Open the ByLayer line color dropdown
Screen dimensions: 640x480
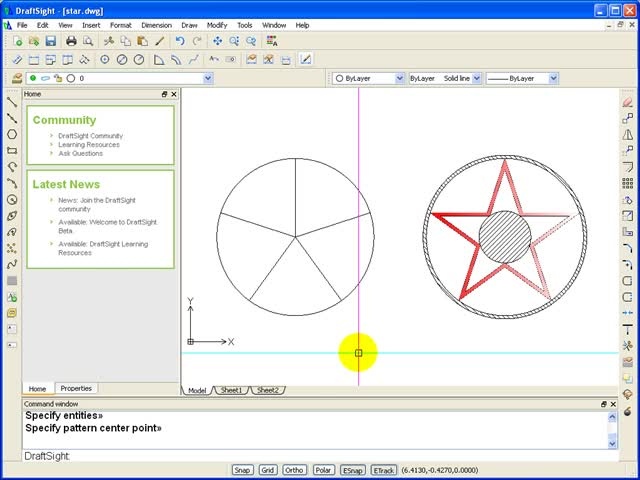400,78
